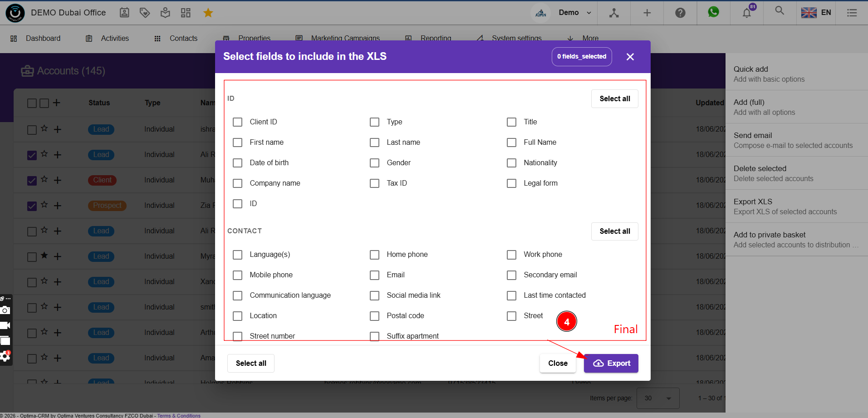
Task: Click the Close button in the dialog
Action: [x=558, y=363]
